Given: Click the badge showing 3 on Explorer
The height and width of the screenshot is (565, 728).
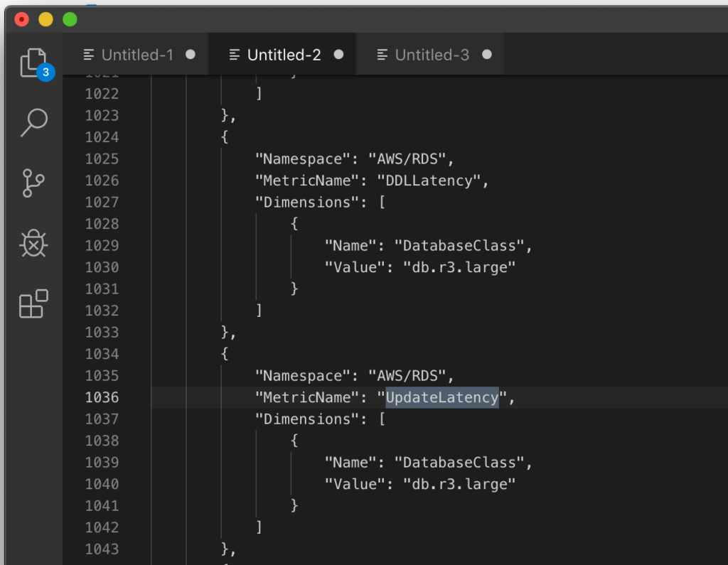Looking at the screenshot, I should (x=45, y=72).
